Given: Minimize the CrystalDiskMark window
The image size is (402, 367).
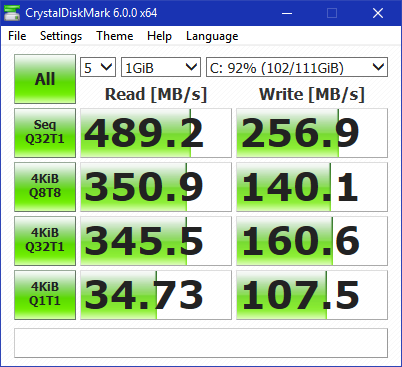Looking at the screenshot, I should pyautogui.click(x=287, y=13).
